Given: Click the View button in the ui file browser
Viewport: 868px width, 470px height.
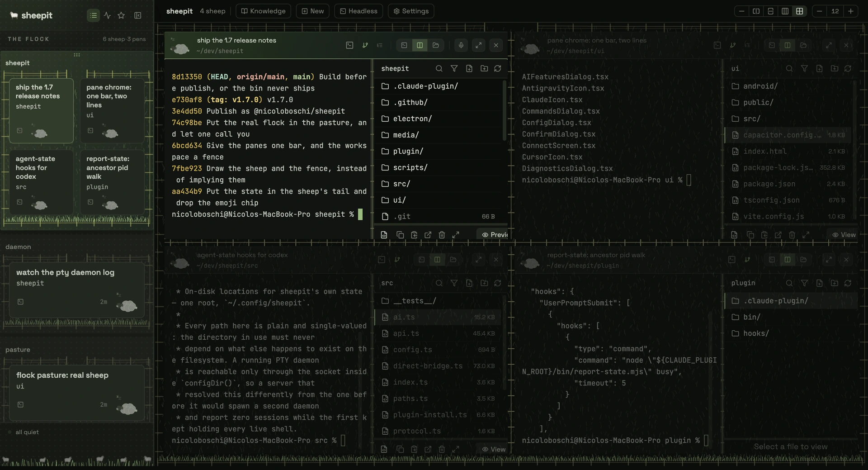Looking at the screenshot, I should [x=844, y=235].
